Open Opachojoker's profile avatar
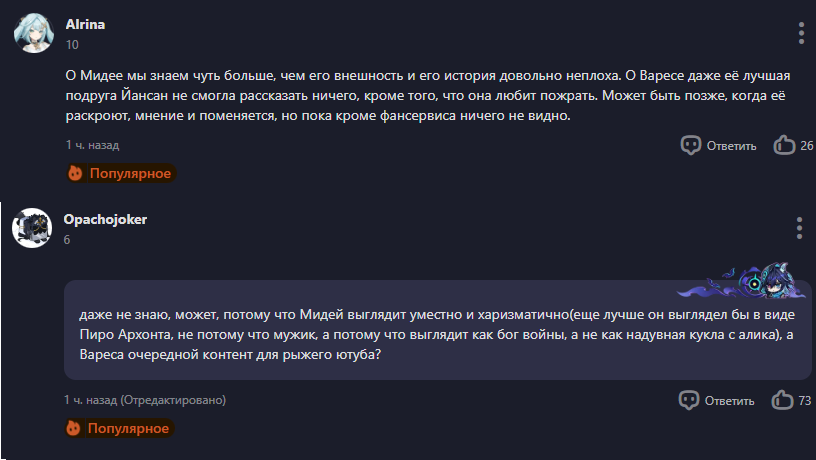 pyautogui.click(x=31, y=228)
